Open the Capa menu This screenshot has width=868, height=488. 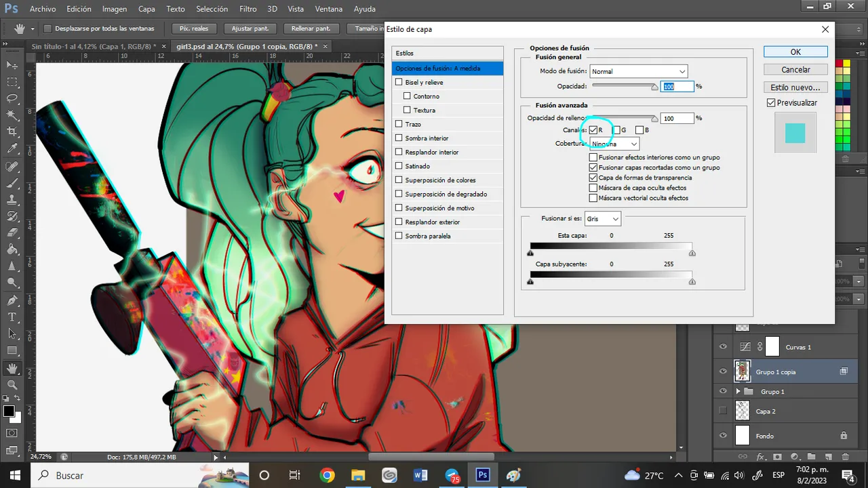tap(146, 9)
